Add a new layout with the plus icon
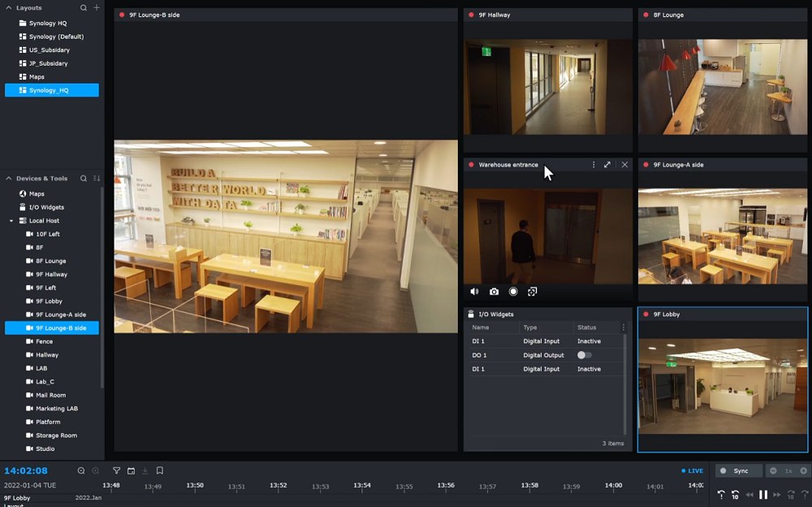This screenshot has height=507, width=812. pyautogui.click(x=97, y=8)
